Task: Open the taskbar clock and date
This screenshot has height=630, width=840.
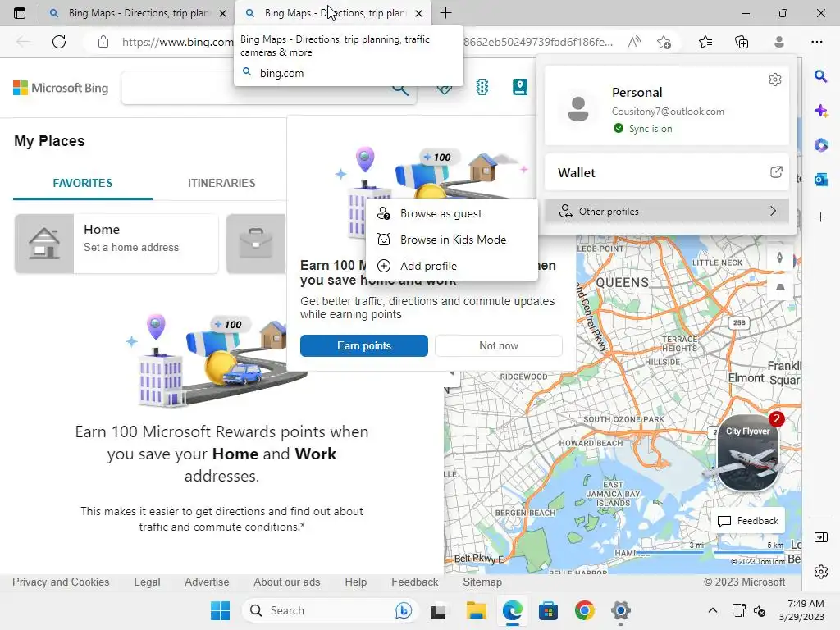Action: tap(801, 610)
